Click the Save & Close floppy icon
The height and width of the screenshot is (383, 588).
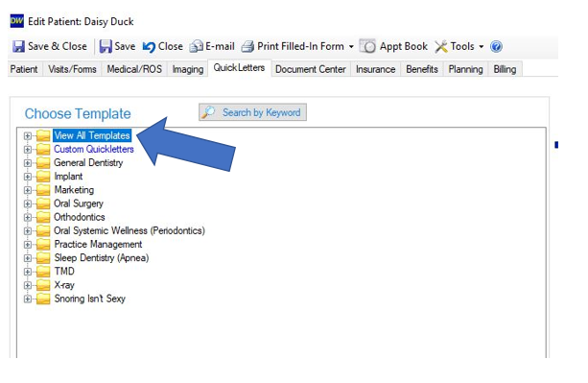tap(18, 46)
